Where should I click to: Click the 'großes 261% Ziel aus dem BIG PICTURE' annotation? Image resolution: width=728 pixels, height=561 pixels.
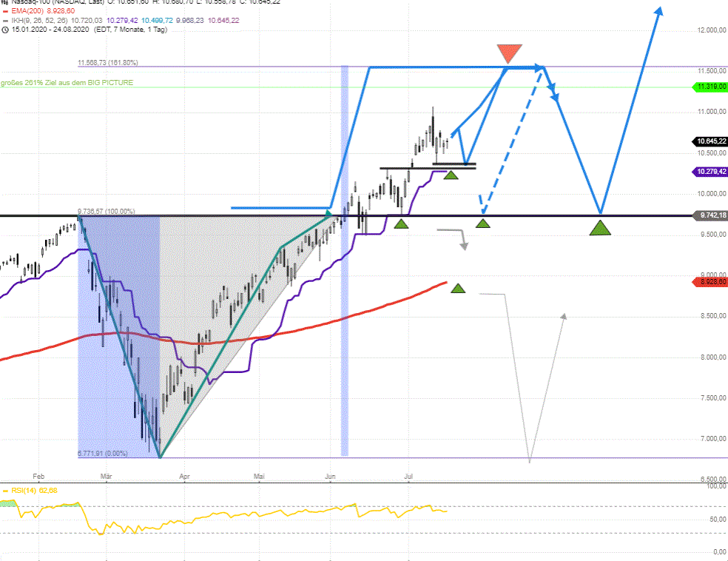(x=67, y=83)
